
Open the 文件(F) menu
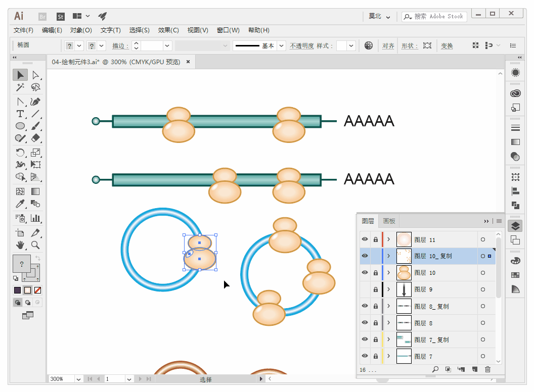click(x=23, y=30)
